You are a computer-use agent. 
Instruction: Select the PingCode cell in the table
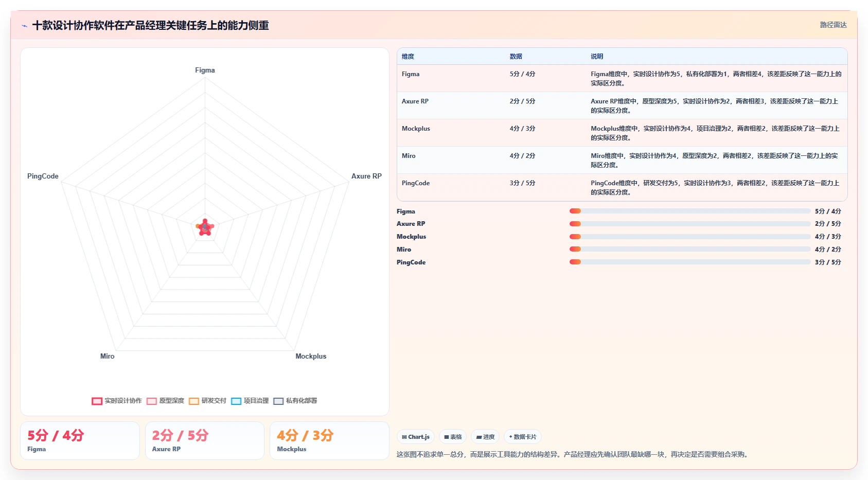416,183
